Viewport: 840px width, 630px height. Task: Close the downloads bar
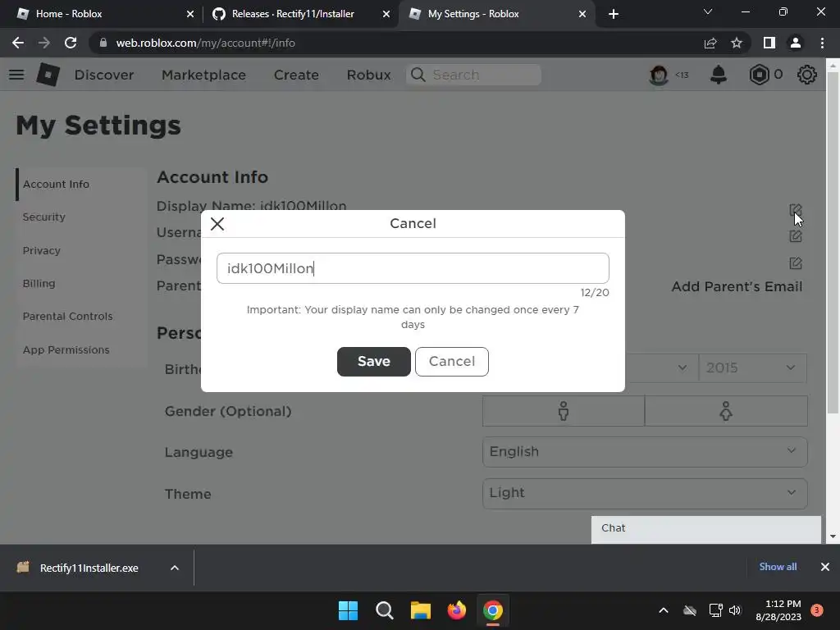pos(825,567)
